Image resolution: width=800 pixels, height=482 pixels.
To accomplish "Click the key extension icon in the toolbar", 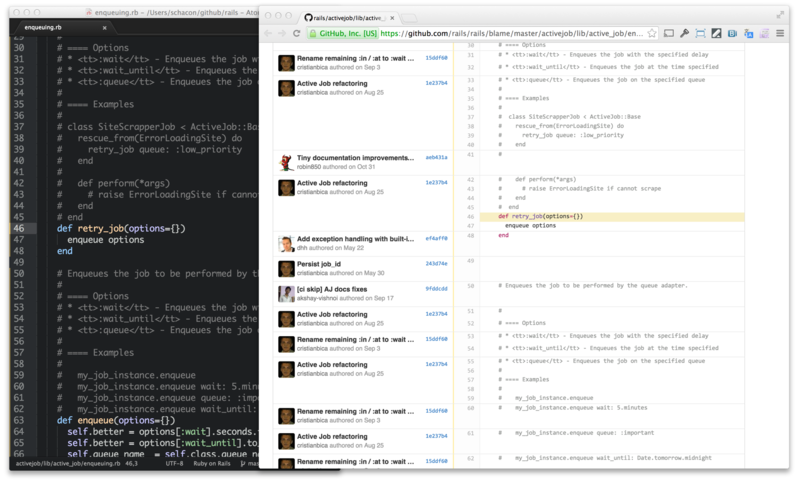I will 685,33.
